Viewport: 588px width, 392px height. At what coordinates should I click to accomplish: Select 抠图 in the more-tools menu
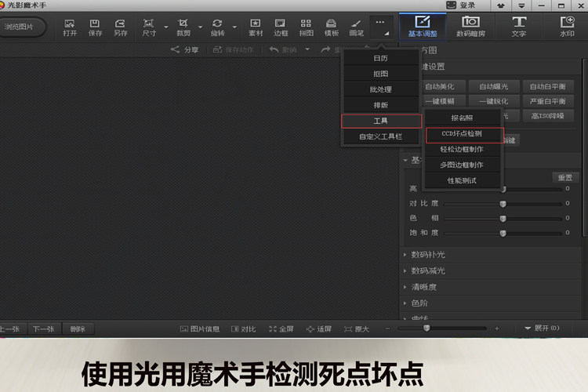[380, 74]
